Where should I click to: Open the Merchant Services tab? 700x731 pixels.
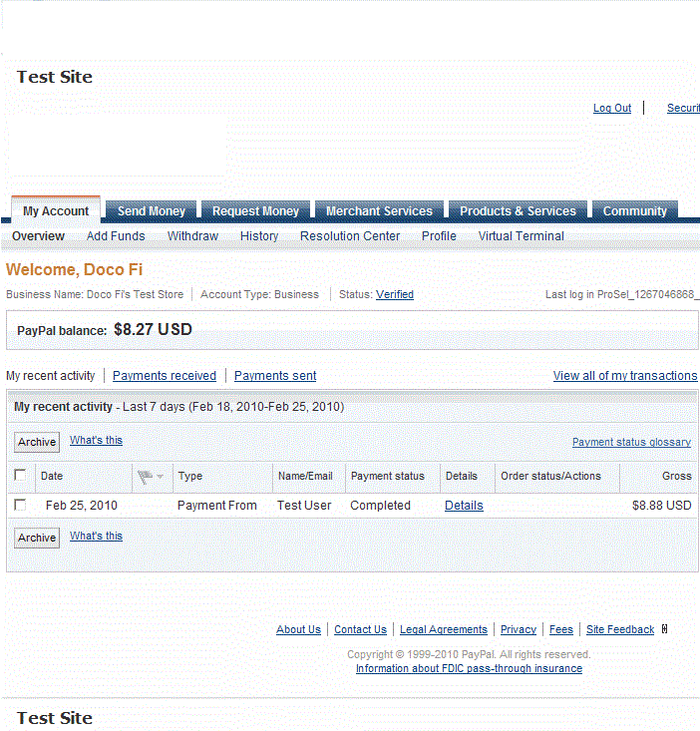coord(379,211)
